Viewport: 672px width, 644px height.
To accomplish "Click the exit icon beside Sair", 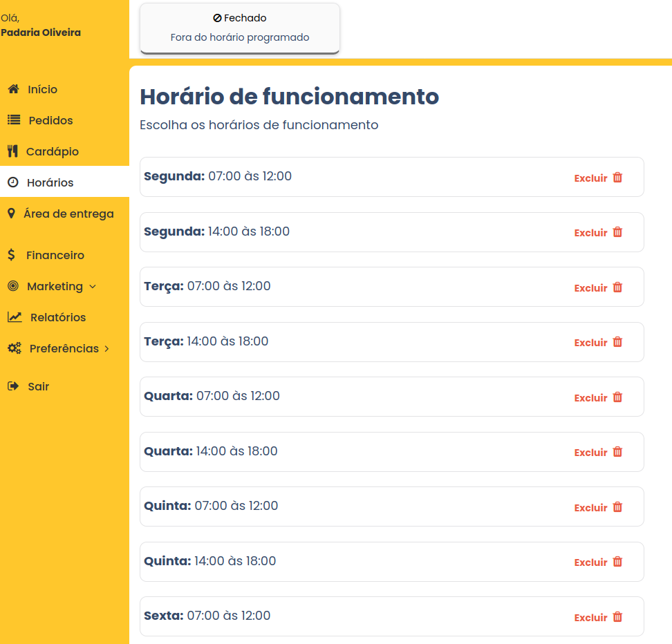I will 13,386.
